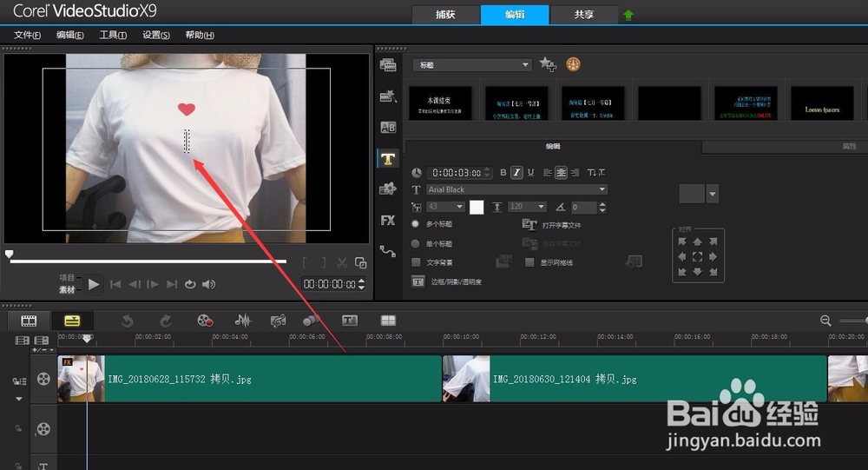The height and width of the screenshot is (470, 868).
Task: Switch to the 属性 tab in options panel
Action: [x=849, y=146]
